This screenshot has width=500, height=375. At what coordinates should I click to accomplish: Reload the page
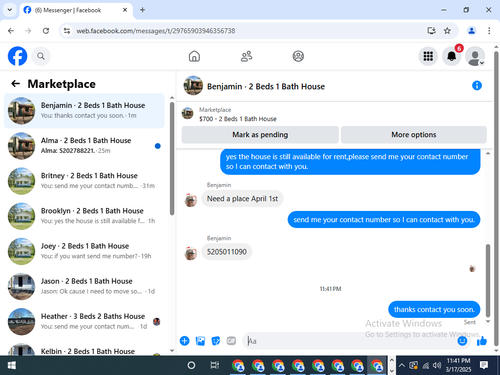coord(46,31)
